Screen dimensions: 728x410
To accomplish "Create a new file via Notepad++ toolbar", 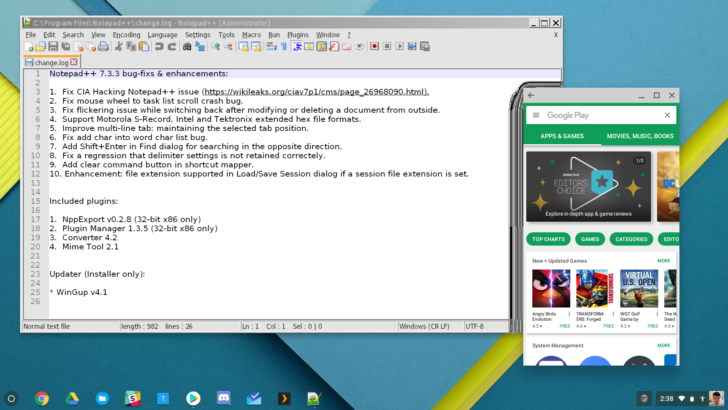I will click(x=29, y=46).
